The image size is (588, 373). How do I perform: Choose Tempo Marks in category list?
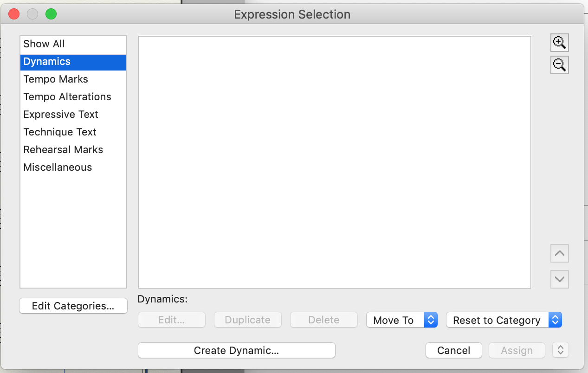click(x=56, y=79)
